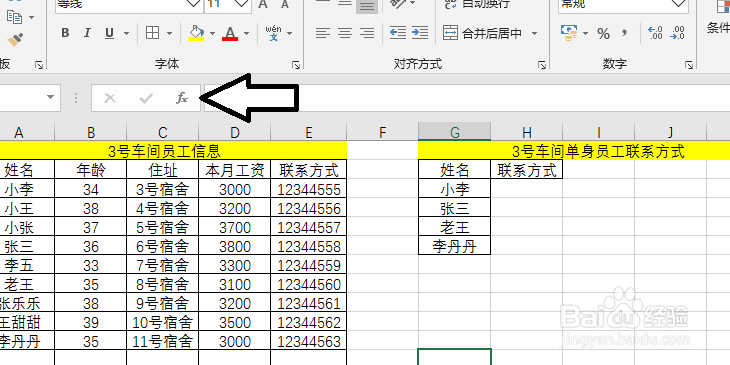Toggle Bold formatting
This screenshot has height=365, width=730.
tap(65, 33)
